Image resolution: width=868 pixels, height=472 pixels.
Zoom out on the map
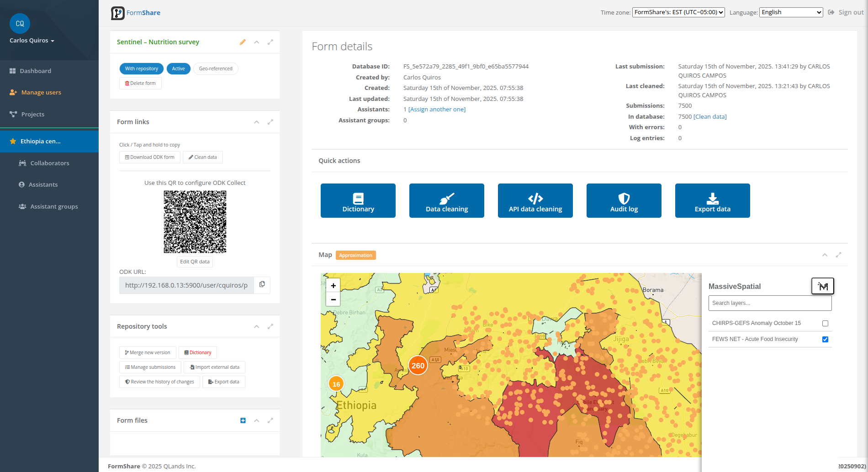click(x=333, y=299)
